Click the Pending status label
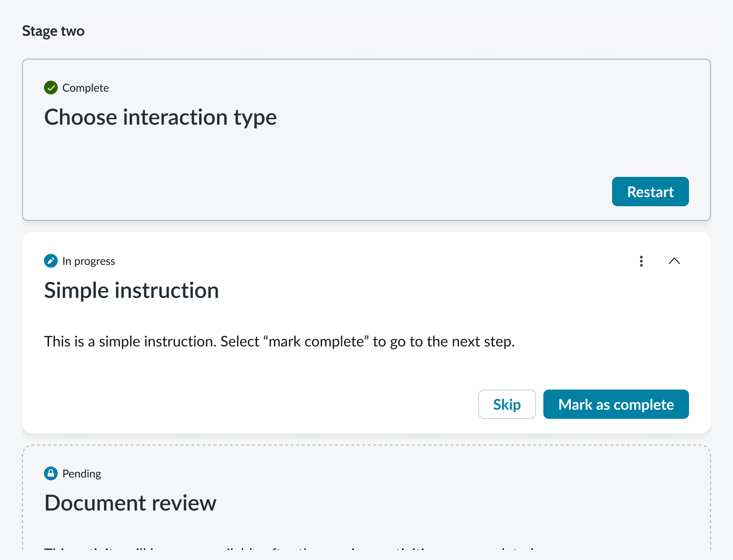 82,473
